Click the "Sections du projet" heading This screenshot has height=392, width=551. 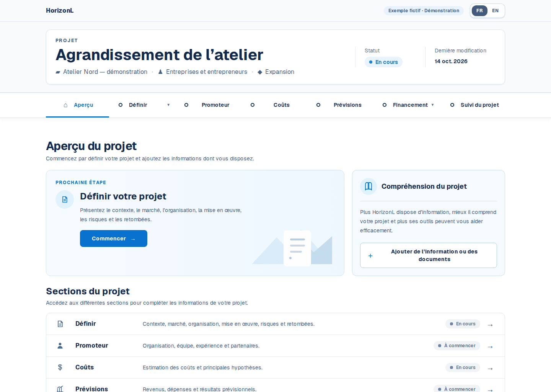click(x=88, y=291)
